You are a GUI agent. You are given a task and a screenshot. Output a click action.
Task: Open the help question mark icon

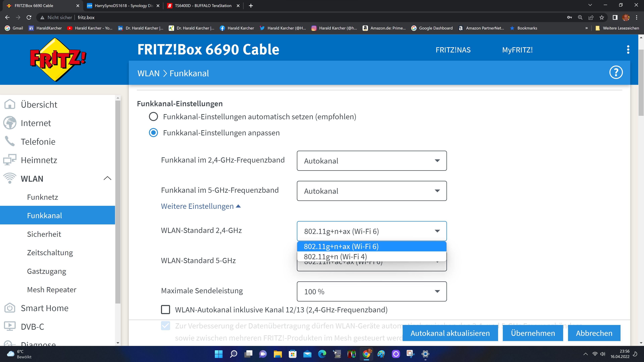click(616, 73)
